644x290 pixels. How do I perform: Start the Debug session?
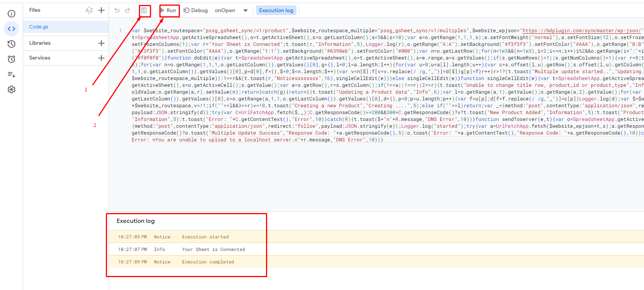point(196,10)
